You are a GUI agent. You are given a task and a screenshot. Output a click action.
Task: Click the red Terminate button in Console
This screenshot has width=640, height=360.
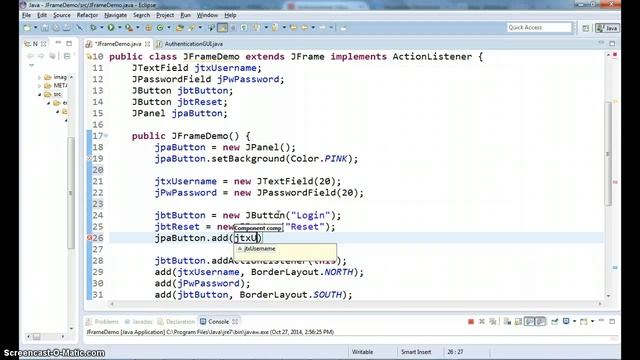[471, 322]
